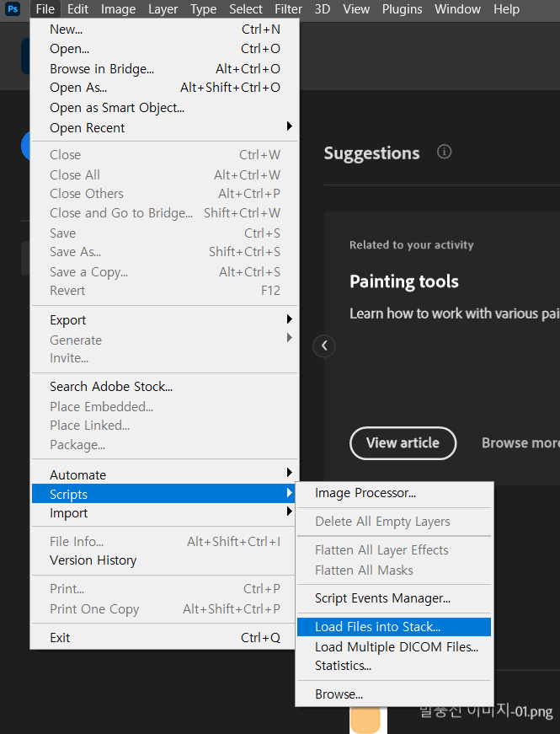Open the Type menu

point(203,9)
